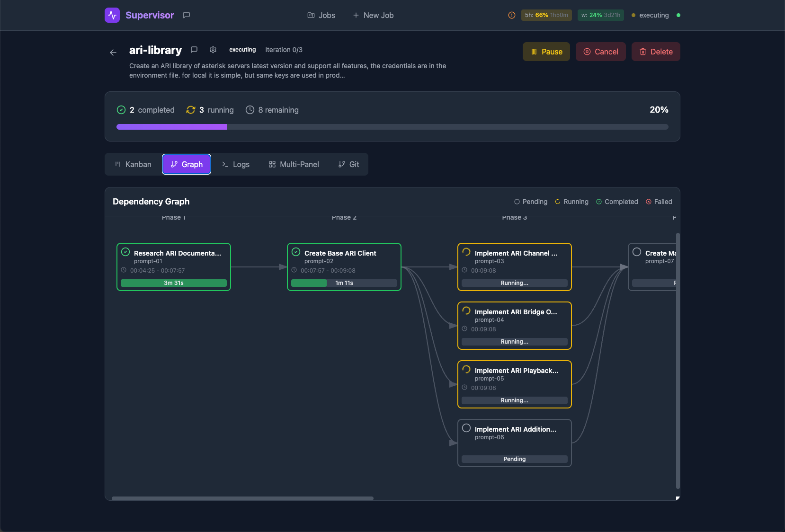Click the chat bubble next to Supervisor title
The height and width of the screenshot is (532, 785).
186,15
